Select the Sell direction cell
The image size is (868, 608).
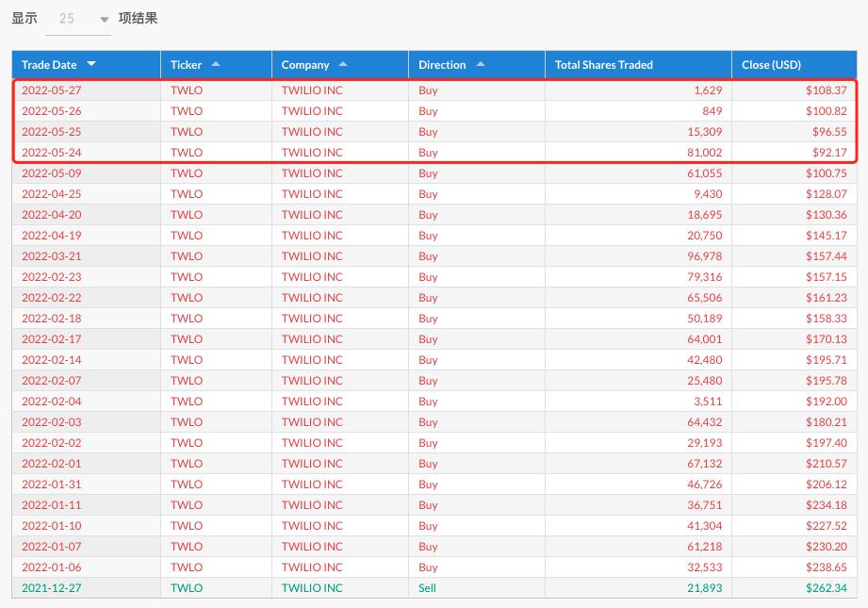(x=427, y=588)
